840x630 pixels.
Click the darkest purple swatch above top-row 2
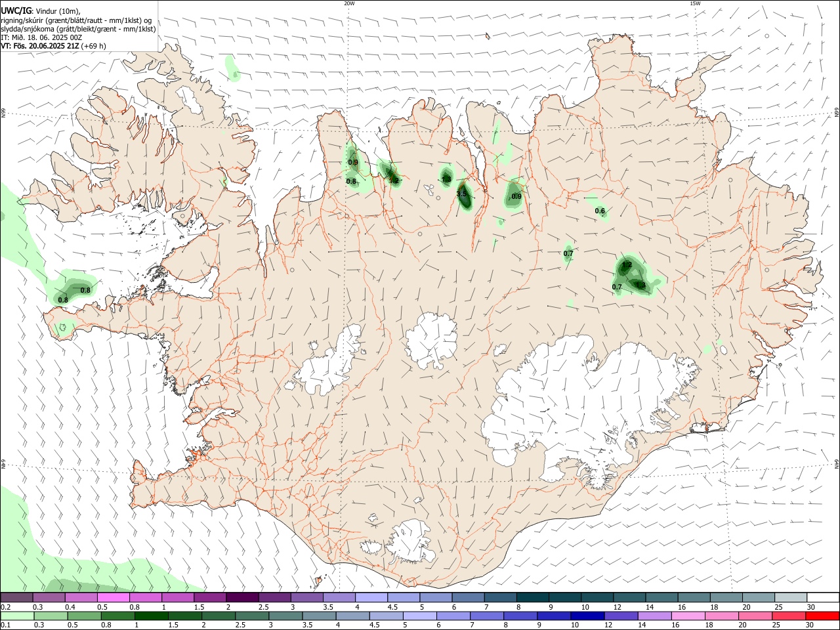coord(242,598)
